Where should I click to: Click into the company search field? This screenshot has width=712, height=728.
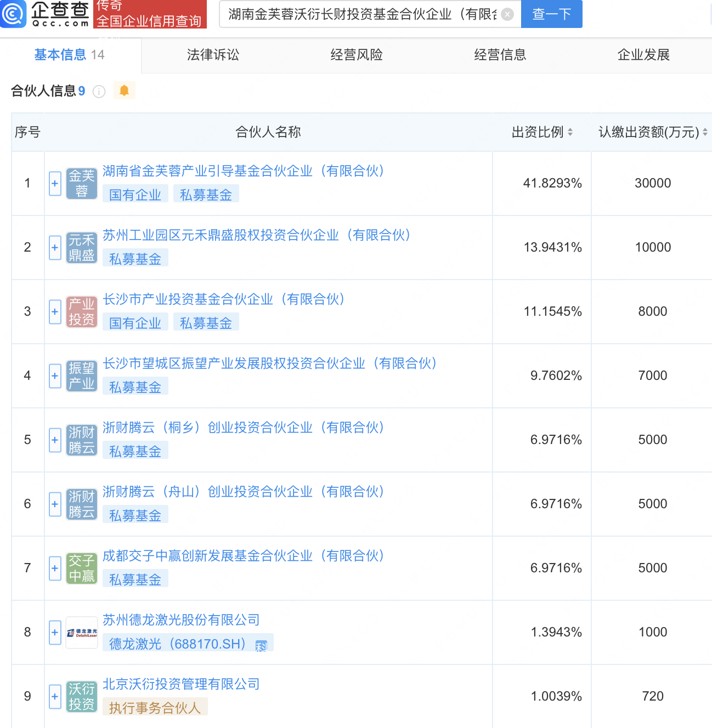coord(362,14)
